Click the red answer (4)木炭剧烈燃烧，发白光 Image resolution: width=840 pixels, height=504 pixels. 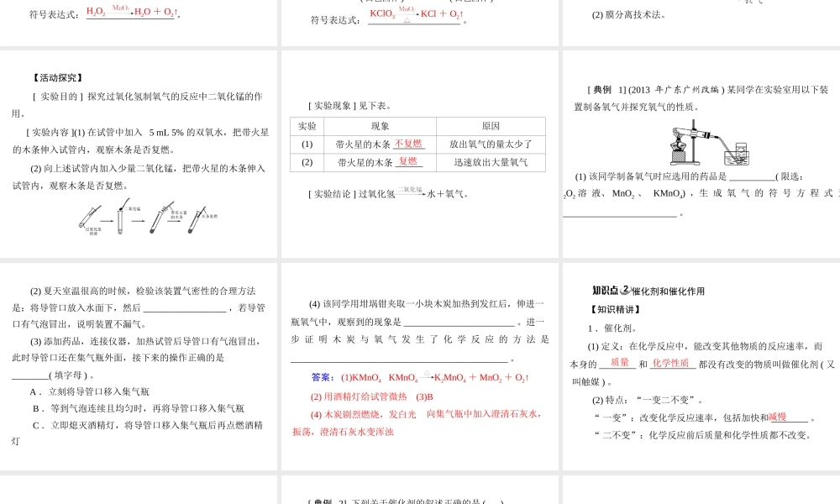pos(363,415)
